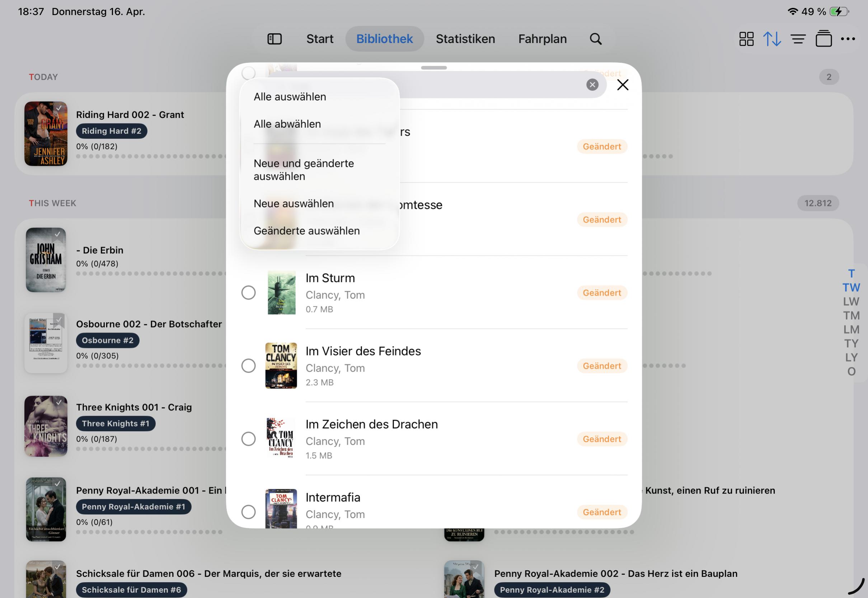Screen dimensions: 868x598
Task: Tap the Riding Hard #2 series tag
Action: (x=112, y=131)
